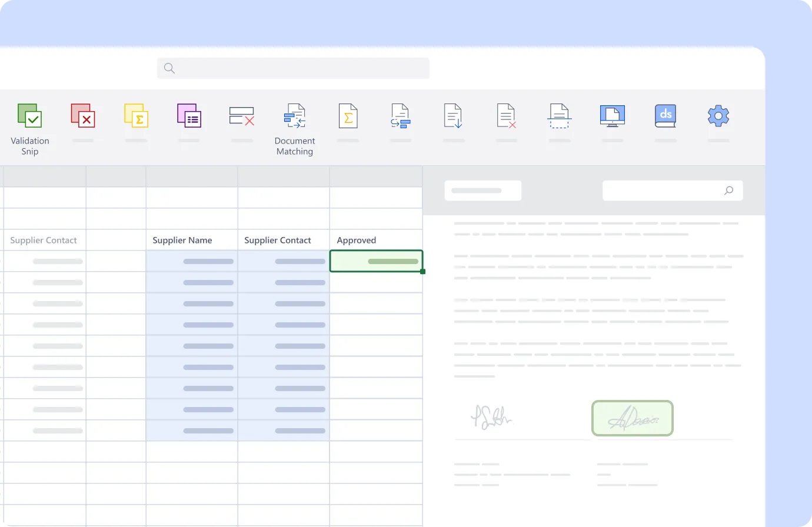Click the highlighted signature in the document preview
The image size is (812, 527).
[632, 418]
